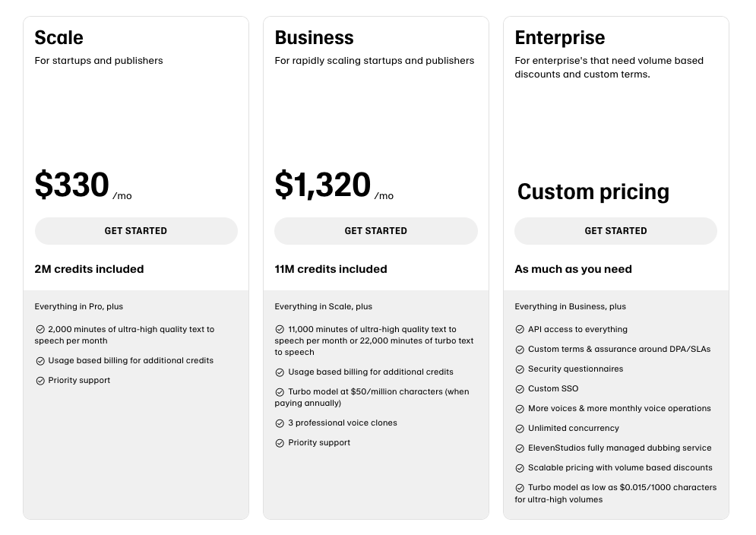Select the Enterprise plan heading

tap(560, 38)
